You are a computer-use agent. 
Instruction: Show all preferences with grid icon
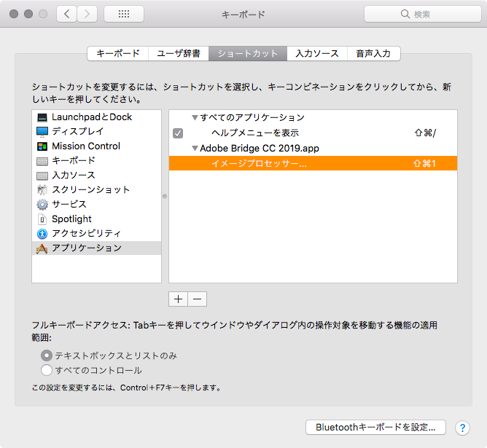tap(124, 14)
